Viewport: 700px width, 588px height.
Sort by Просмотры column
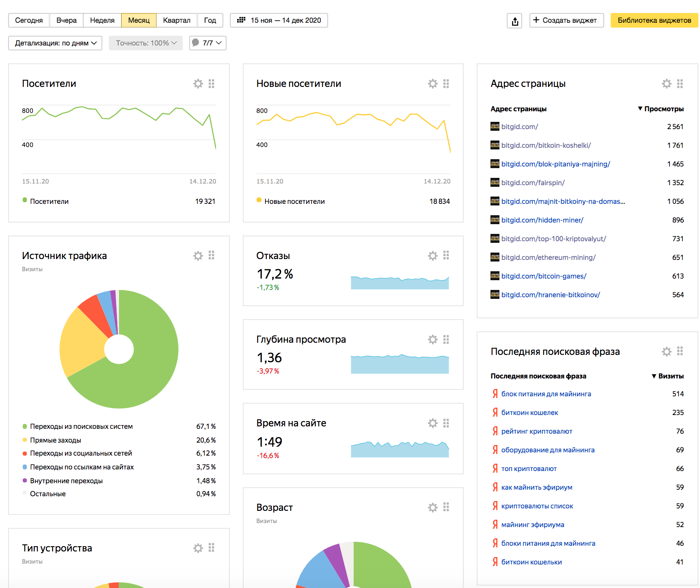(x=661, y=109)
